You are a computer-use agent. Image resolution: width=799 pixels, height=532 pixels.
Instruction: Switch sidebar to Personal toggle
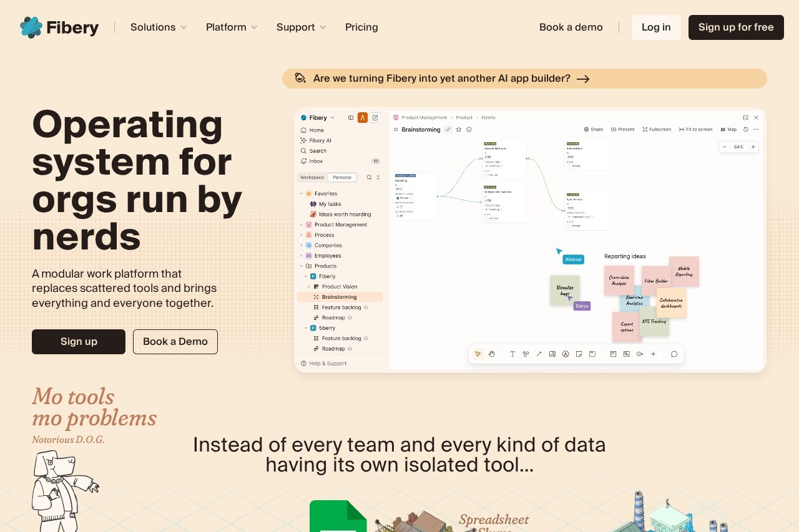pos(342,177)
